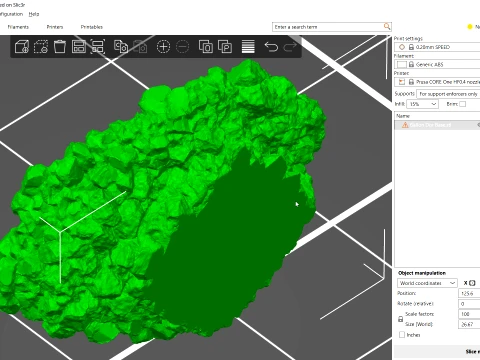The image size is (480, 360).
Task: Switch to the Filaments tab
Action: coord(18,27)
